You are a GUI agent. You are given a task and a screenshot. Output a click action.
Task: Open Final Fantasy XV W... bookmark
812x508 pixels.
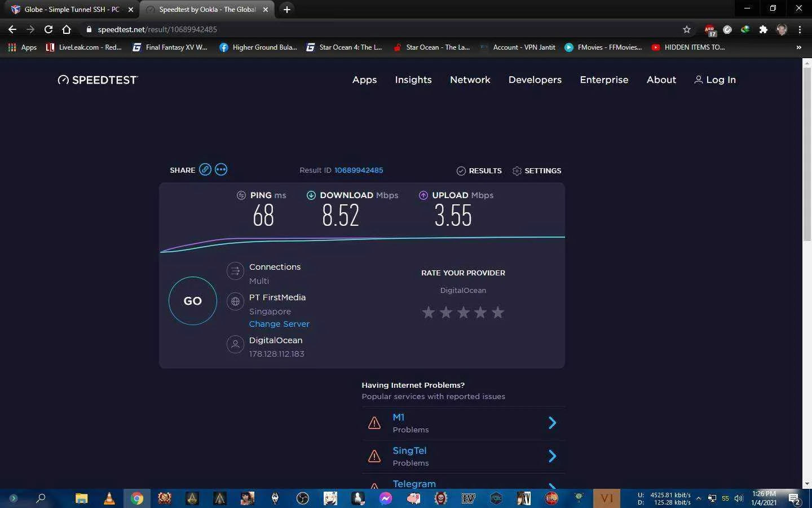click(170, 47)
